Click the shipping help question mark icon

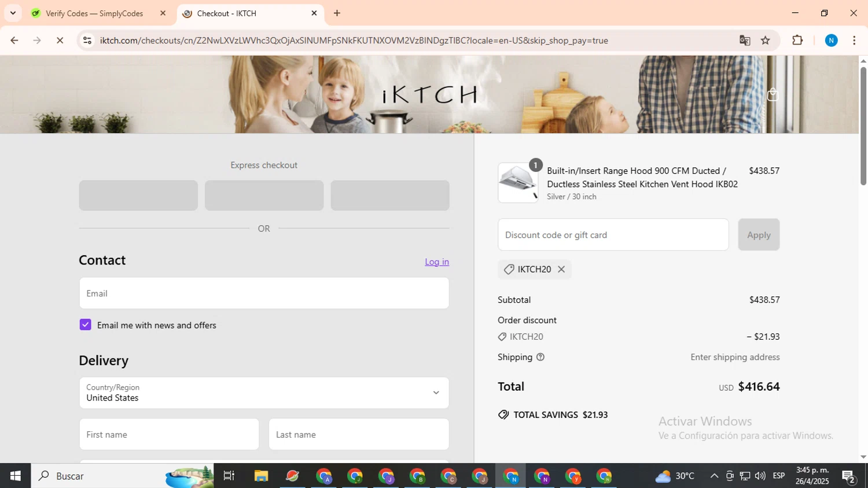540,357
